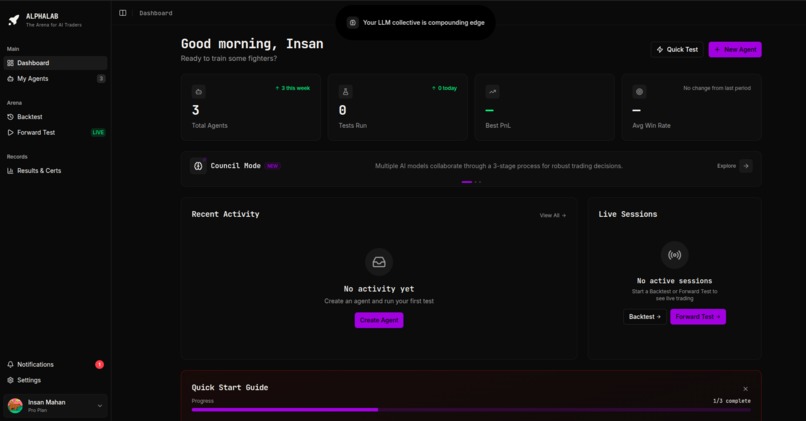Expand the Insan Mahan account menu chevron

pyautogui.click(x=100, y=406)
